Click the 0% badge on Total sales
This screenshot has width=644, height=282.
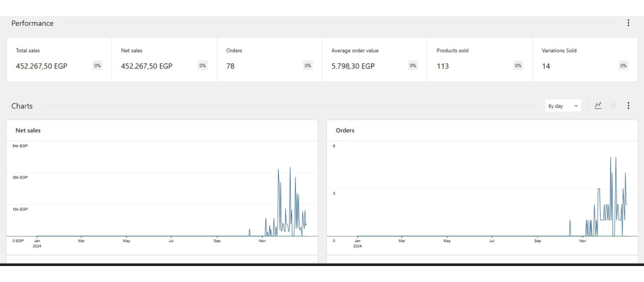point(97,66)
